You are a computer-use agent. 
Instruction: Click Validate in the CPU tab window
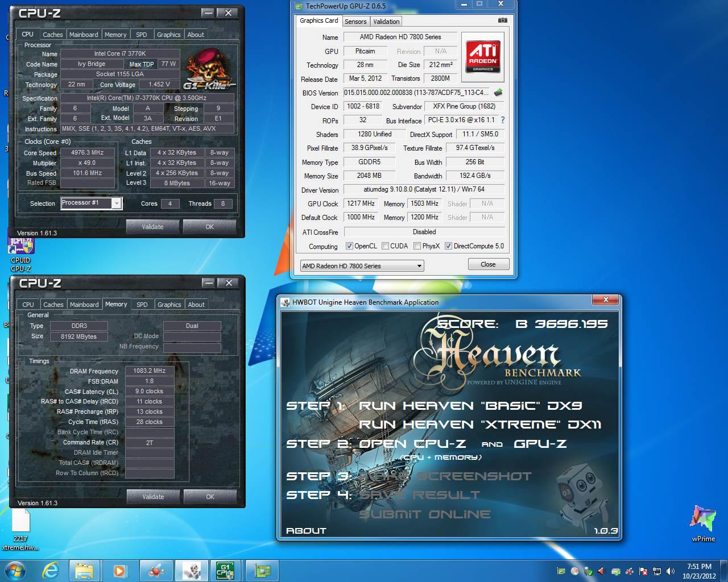coord(152,227)
